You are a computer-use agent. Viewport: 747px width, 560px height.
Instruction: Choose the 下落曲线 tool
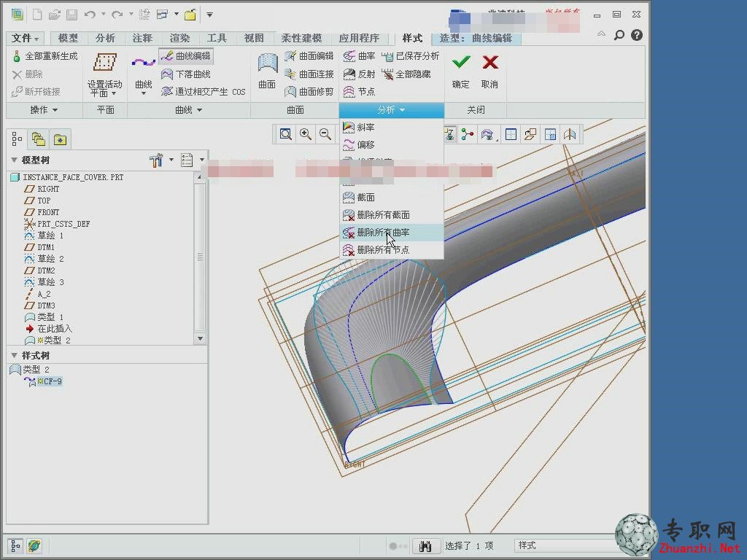[x=186, y=74]
